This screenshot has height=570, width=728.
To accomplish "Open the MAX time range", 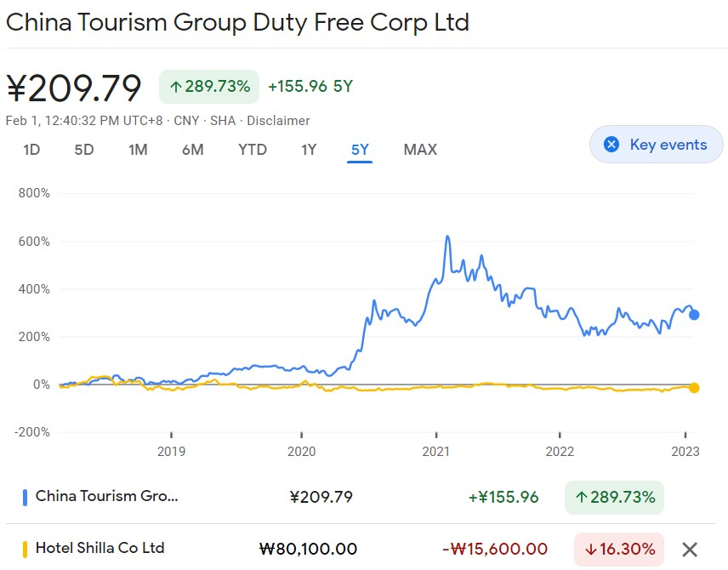I will click(420, 150).
